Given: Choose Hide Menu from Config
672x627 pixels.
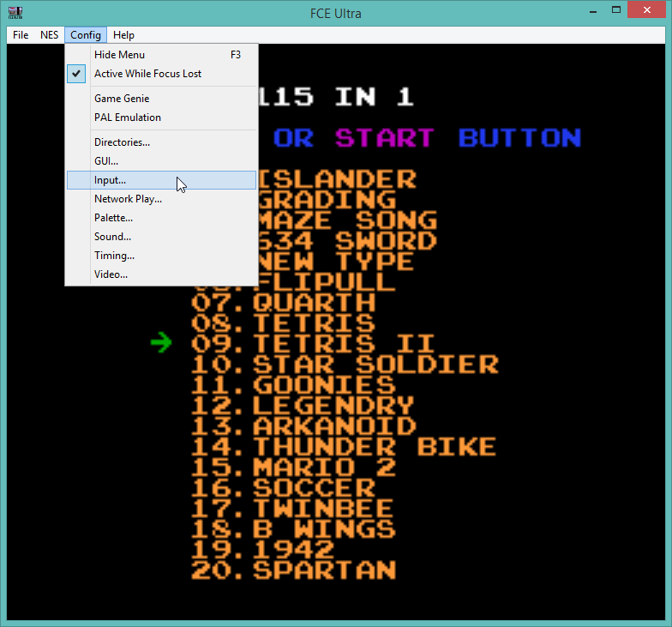Looking at the screenshot, I should pyautogui.click(x=161, y=55).
